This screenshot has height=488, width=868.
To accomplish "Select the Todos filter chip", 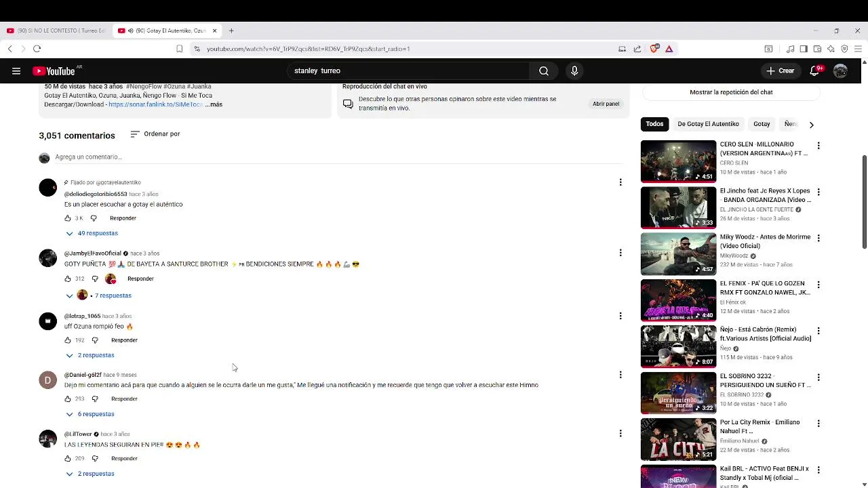I will [x=654, y=124].
